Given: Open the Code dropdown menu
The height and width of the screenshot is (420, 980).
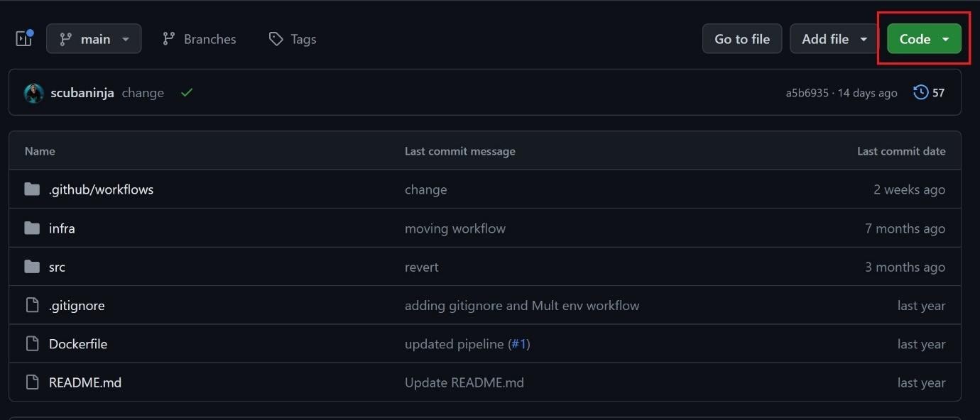Looking at the screenshot, I should [923, 39].
